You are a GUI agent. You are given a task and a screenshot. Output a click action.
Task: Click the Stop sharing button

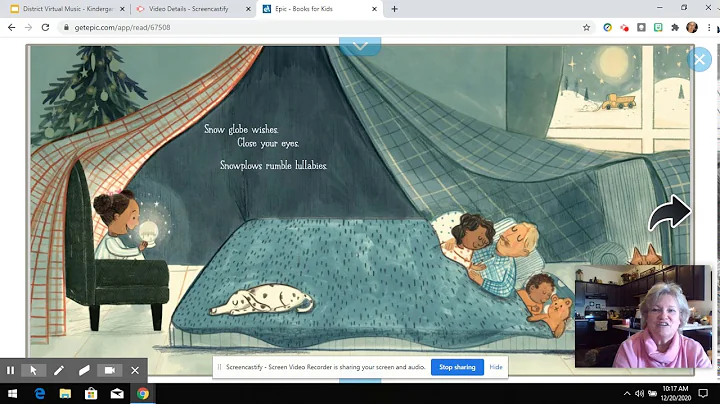pos(457,367)
